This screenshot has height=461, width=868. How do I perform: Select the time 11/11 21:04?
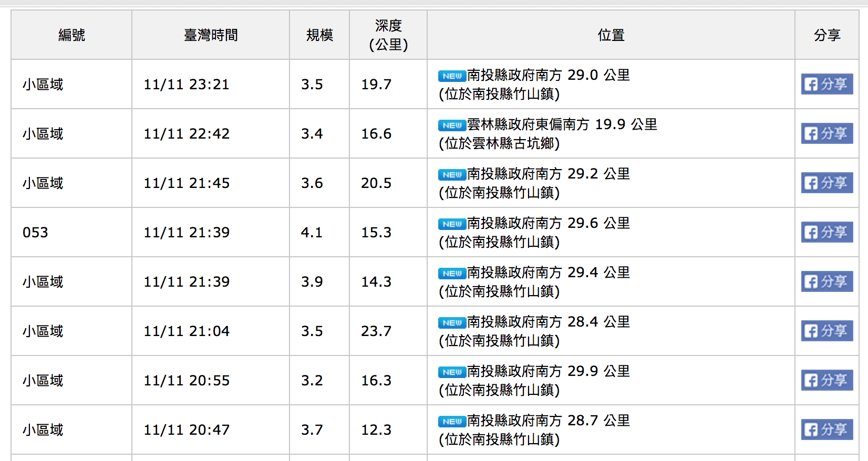[187, 331]
